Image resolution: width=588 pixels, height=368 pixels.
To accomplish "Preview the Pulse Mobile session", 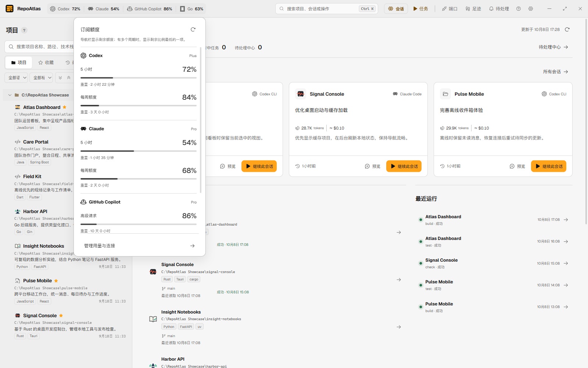I will point(517,166).
